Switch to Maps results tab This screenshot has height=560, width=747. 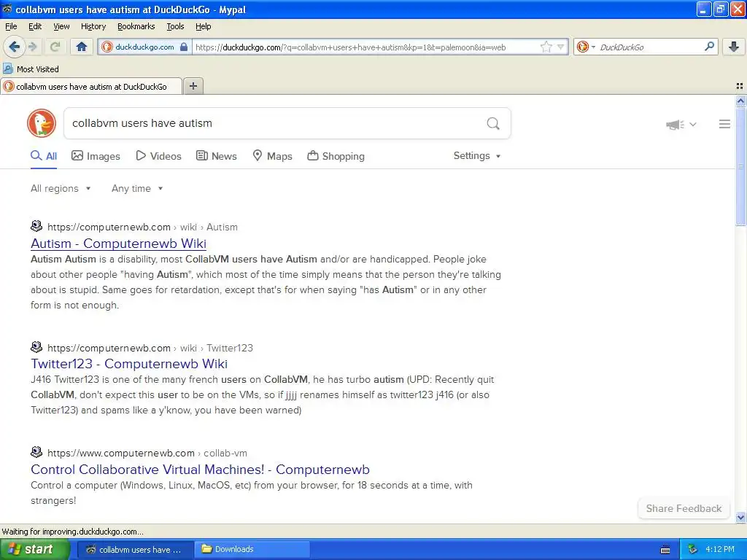pos(272,156)
